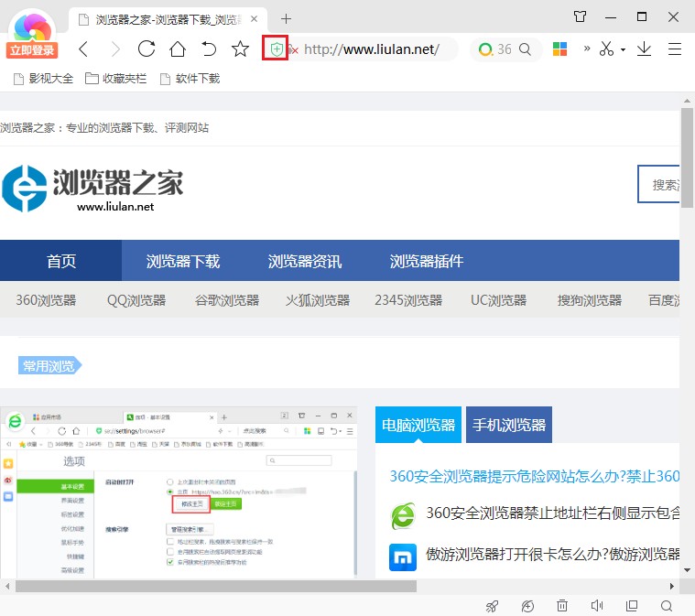Click the zoom magnifier status bar icon
The image size is (695, 616).
pyautogui.click(x=667, y=606)
